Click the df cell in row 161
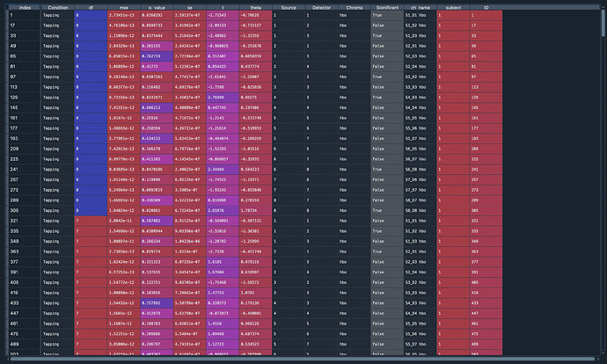This screenshot has width=607, height=364. [91, 118]
